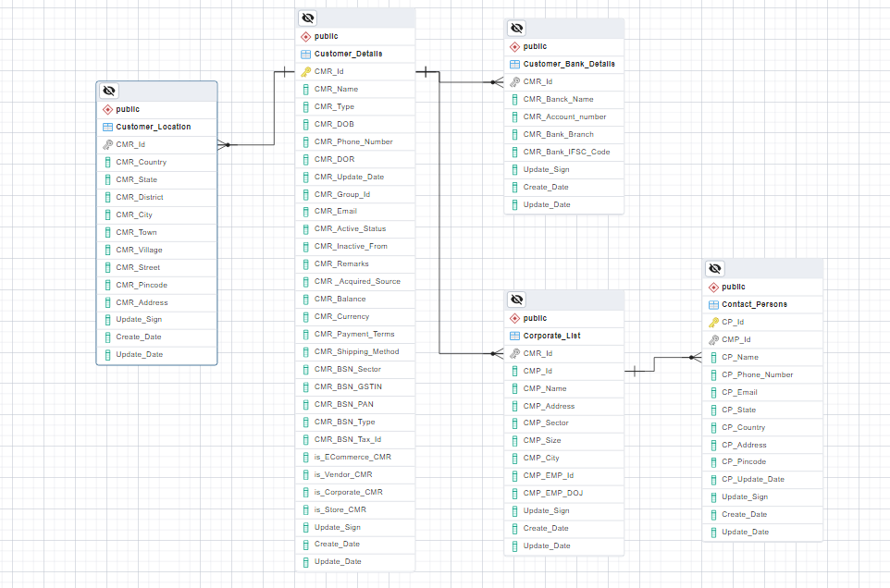Click the key icon beside CMR_Id in Customer_Location
Screen dimensions: 890x588
(107, 144)
